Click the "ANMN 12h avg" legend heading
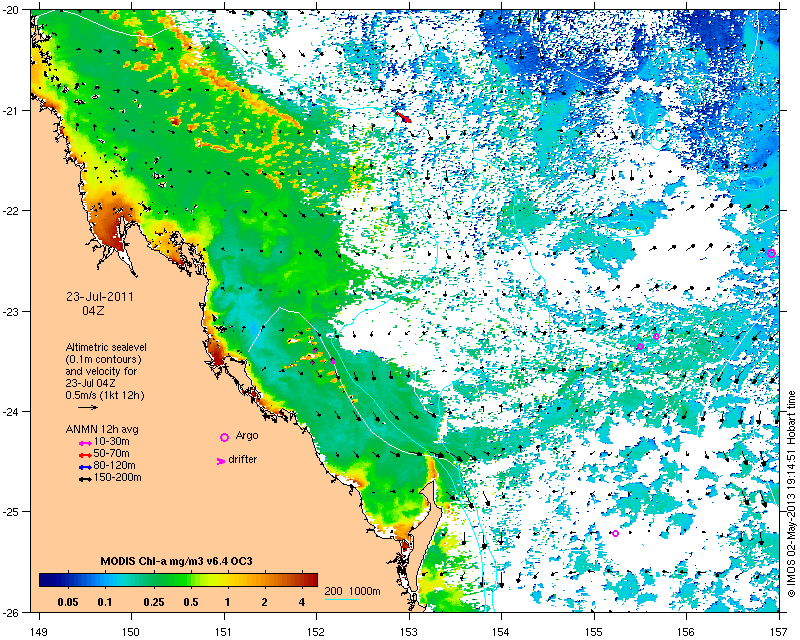The width and height of the screenshot is (800, 640). tap(102, 429)
